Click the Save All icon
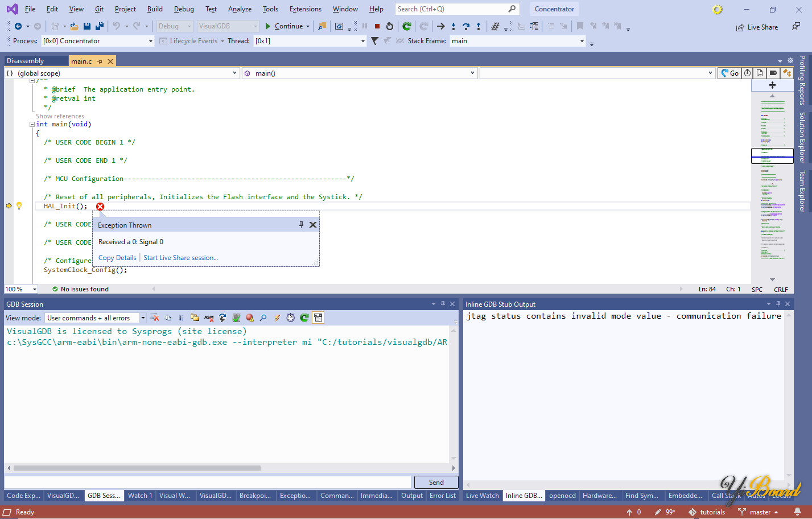Viewport: 812px width, 519px height. (100, 26)
